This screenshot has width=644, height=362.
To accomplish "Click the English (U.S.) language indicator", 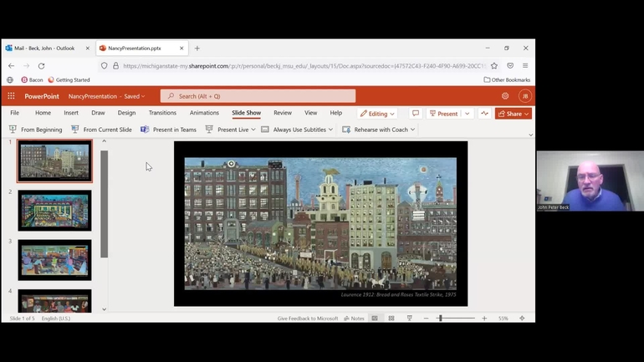I will (x=56, y=318).
